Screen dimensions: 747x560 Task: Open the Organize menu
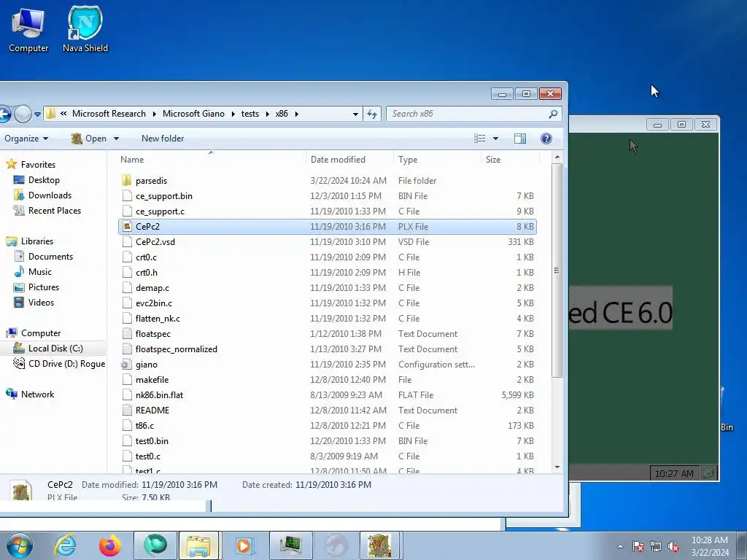(26, 139)
